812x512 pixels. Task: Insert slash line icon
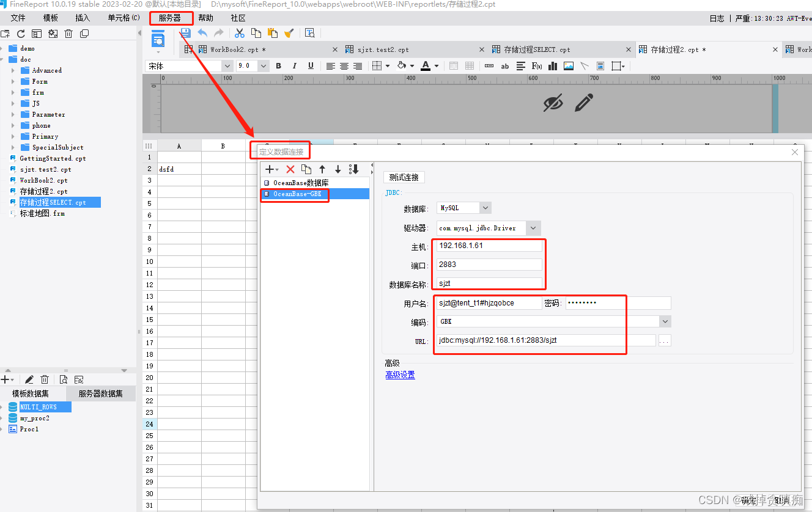[x=585, y=66]
